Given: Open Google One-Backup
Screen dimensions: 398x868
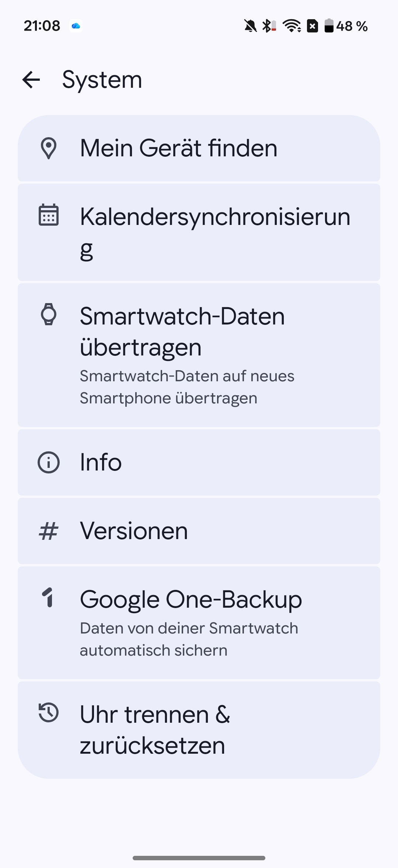Looking at the screenshot, I should click(199, 622).
